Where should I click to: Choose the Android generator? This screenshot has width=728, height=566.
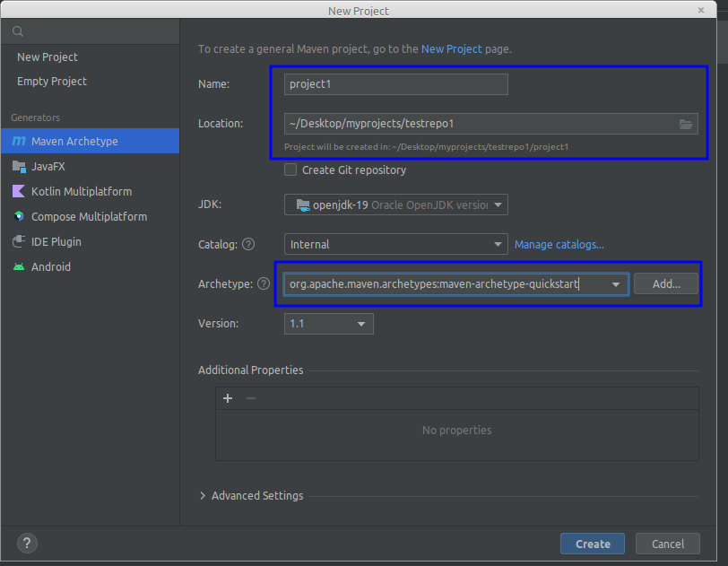(x=90, y=266)
